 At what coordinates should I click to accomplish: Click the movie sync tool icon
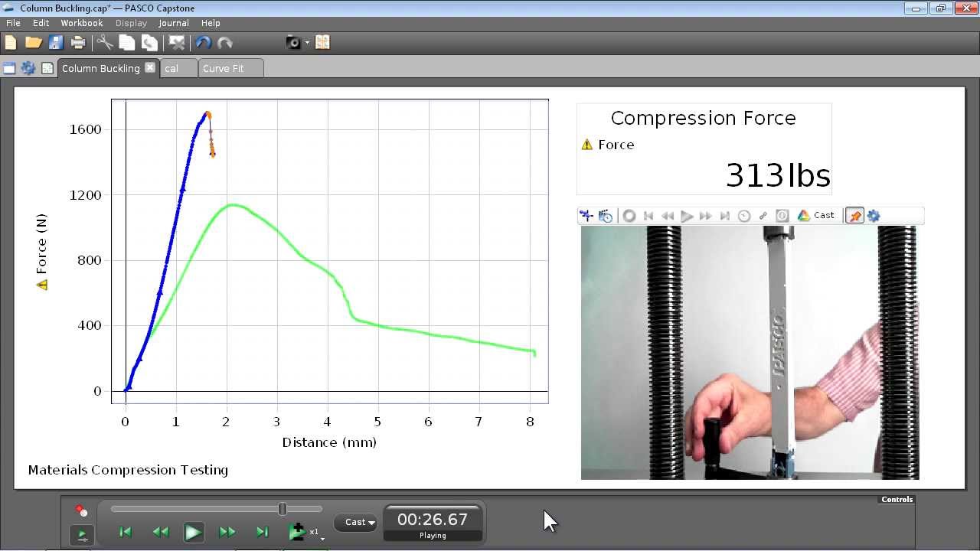[x=586, y=216]
